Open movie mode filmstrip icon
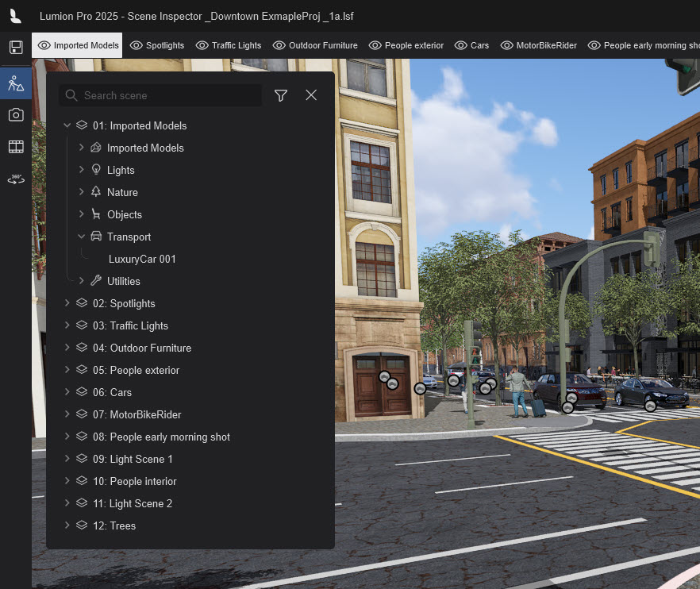 [16, 147]
